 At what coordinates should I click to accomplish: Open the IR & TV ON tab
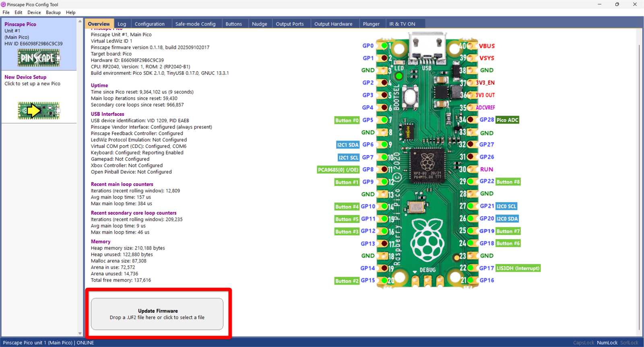point(402,24)
